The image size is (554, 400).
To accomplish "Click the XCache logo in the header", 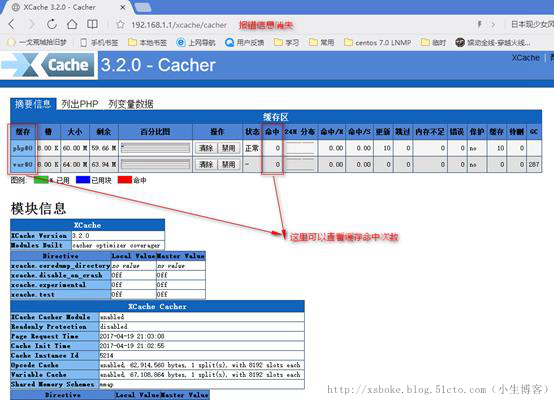I will pyautogui.click(x=48, y=65).
